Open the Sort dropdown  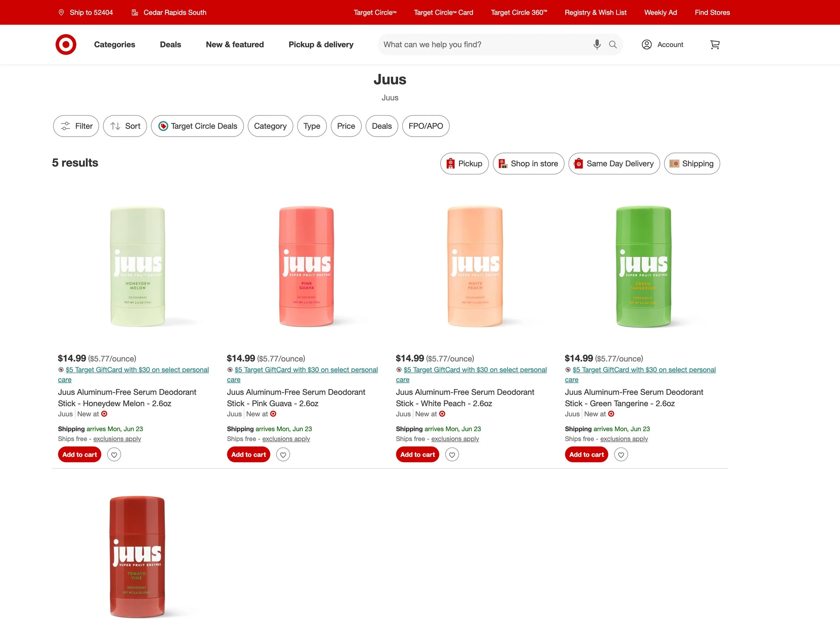click(x=125, y=126)
